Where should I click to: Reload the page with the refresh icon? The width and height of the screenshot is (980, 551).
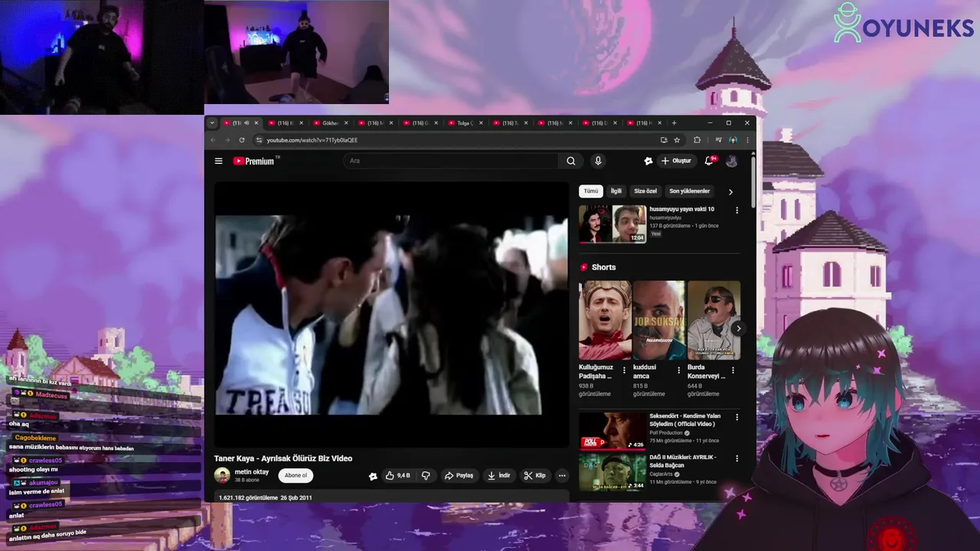click(242, 140)
